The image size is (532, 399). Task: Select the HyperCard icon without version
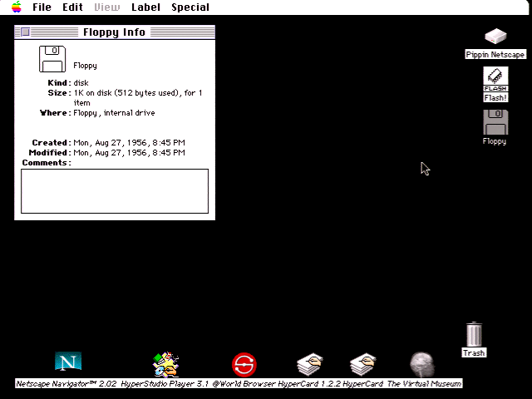[363, 364]
